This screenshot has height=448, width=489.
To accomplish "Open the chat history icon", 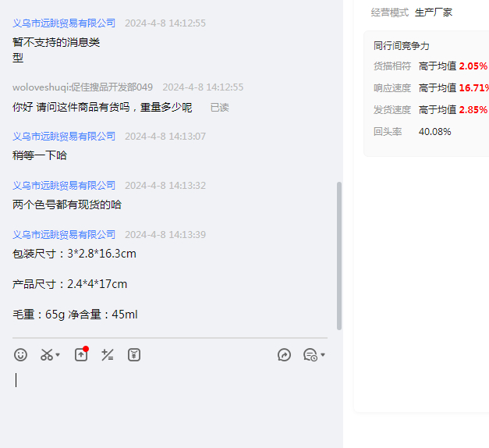I will [x=310, y=355].
